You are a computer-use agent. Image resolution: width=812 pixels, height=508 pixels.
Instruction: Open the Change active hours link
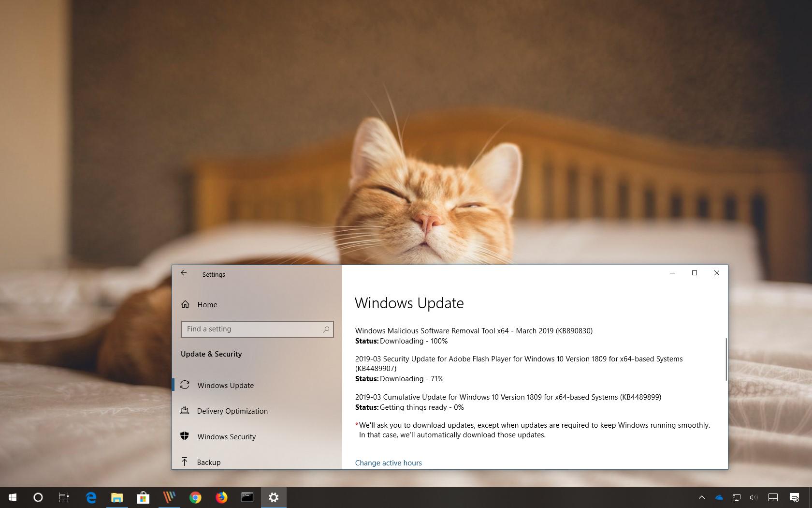(389, 463)
